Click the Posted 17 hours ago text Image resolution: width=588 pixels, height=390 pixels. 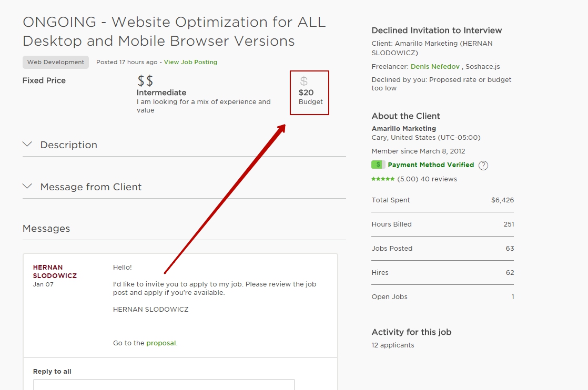pyautogui.click(x=127, y=62)
